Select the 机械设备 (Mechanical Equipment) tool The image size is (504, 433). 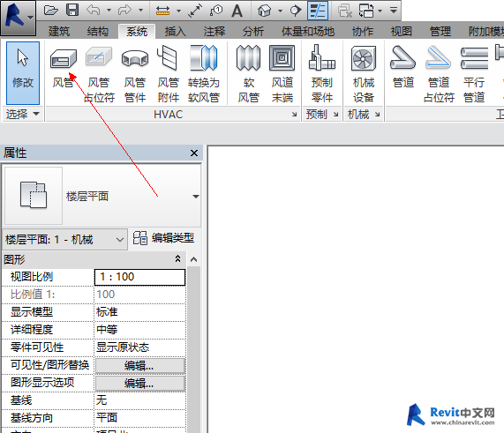364,74
